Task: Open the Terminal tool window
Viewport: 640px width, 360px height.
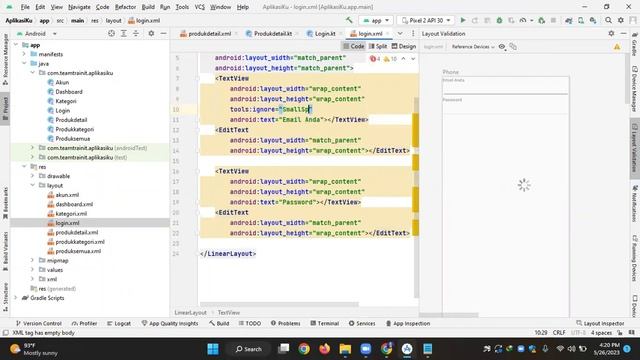Action: [324, 323]
